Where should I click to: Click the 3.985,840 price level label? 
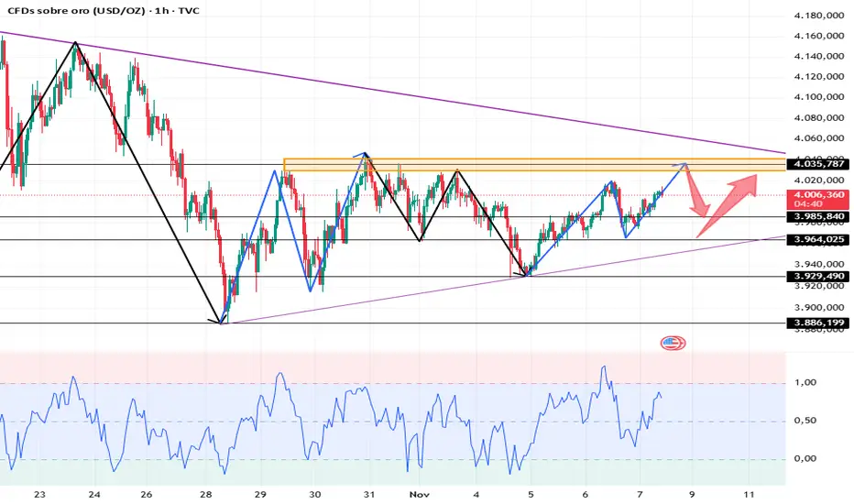pyautogui.click(x=818, y=217)
